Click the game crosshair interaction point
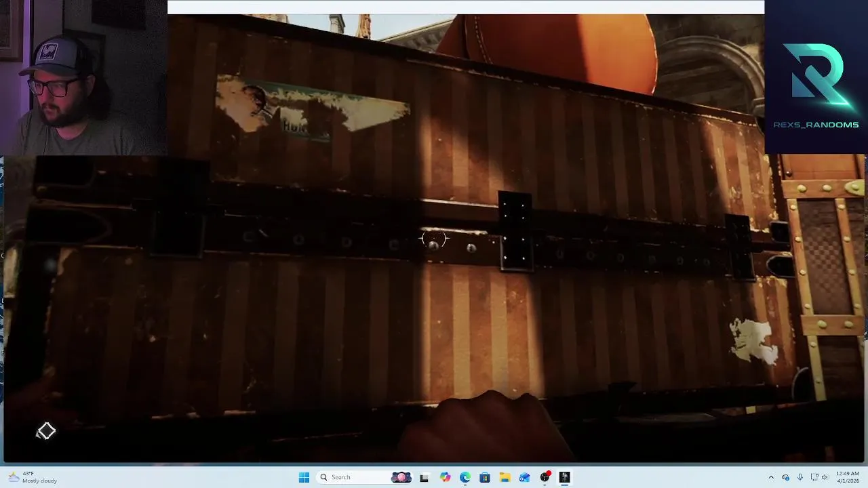This screenshot has width=868, height=488. click(x=434, y=239)
